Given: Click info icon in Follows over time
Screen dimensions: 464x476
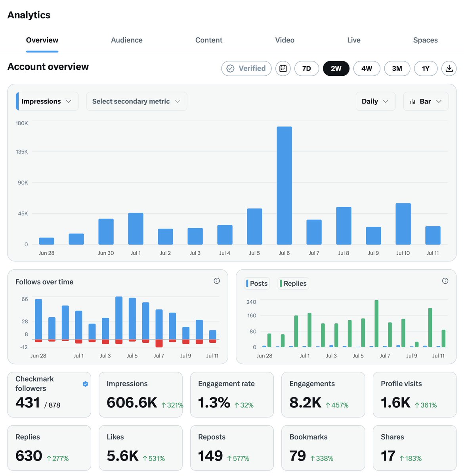Looking at the screenshot, I should [x=217, y=281].
